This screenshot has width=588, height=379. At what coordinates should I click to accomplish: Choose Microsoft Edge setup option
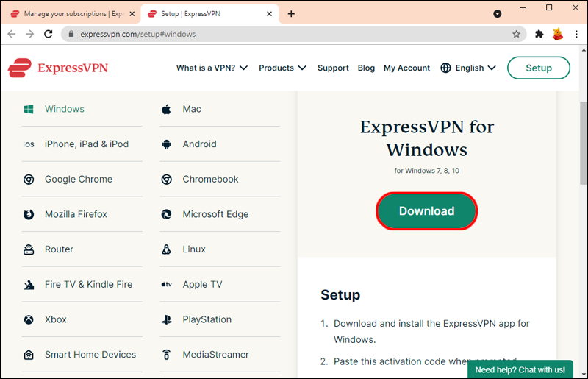pos(215,214)
